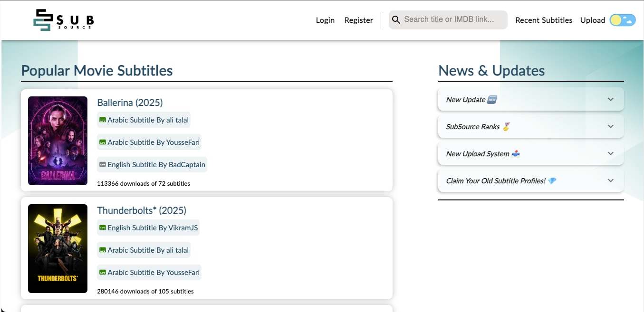Open the Thunderbolts* (2025) title link

(142, 210)
